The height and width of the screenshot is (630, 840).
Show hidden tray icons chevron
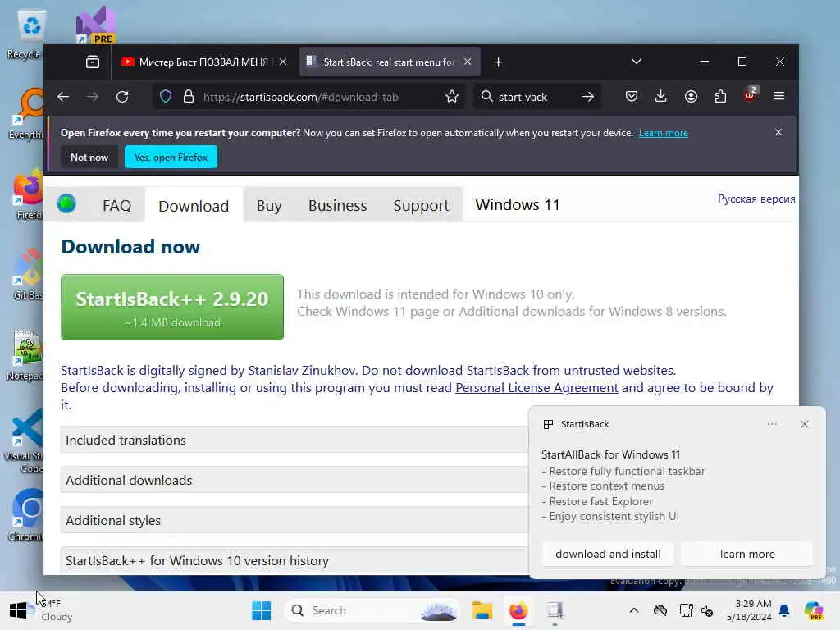click(x=634, y=610)
